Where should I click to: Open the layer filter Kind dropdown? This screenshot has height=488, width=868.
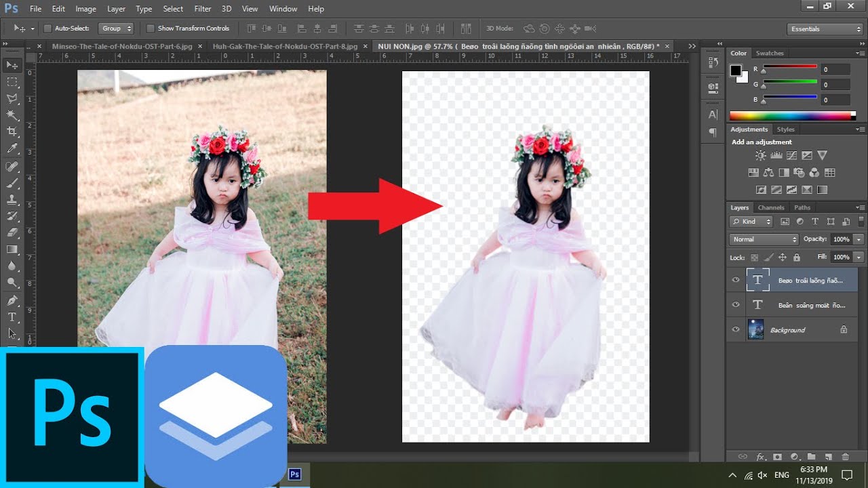(x=751, y=222)
